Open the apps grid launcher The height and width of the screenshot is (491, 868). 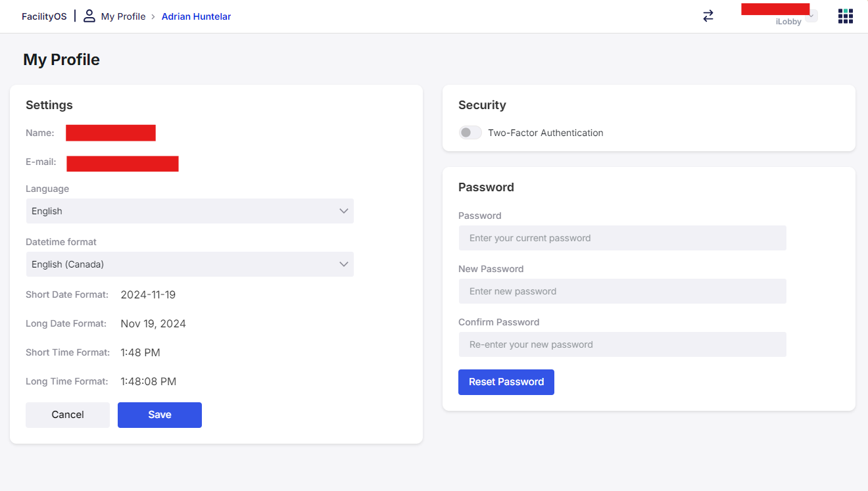pyautogui.click(x=845, y=16)
